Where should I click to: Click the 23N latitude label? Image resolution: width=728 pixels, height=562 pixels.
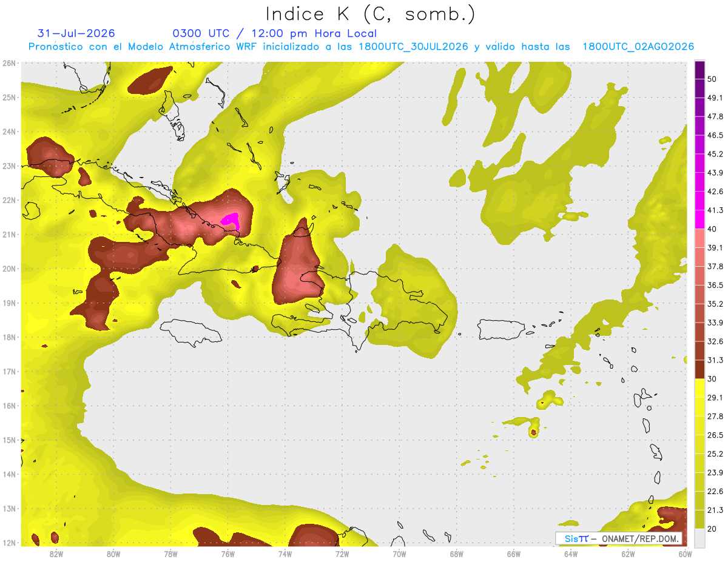tap(9, 166)
